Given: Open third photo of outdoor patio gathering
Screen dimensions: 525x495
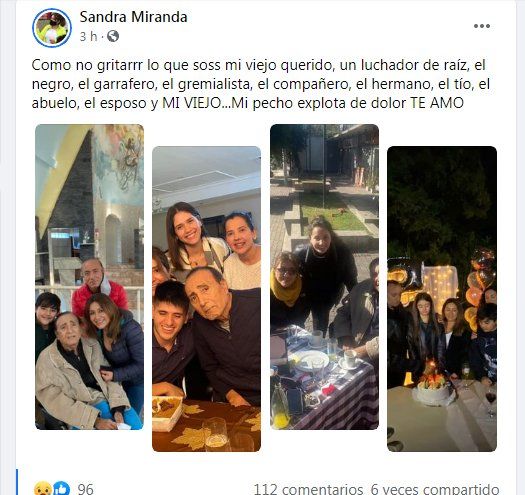Looking at the screenshot, I should point(324,277).
